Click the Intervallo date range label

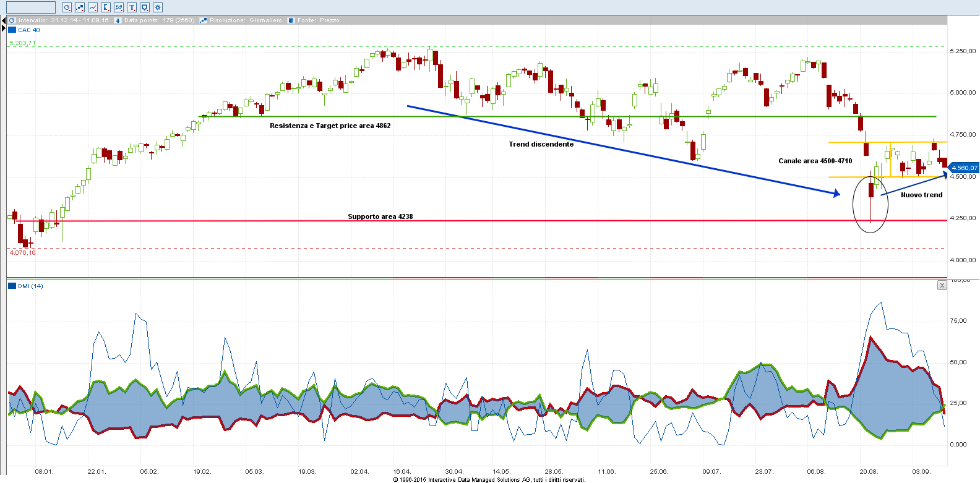pyautogui.click(x=63, y=20)
